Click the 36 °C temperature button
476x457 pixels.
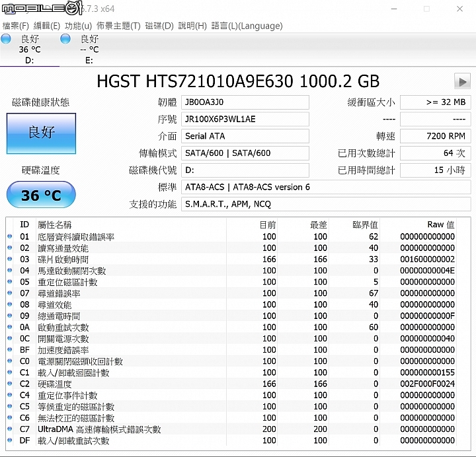tap(41, 195)
